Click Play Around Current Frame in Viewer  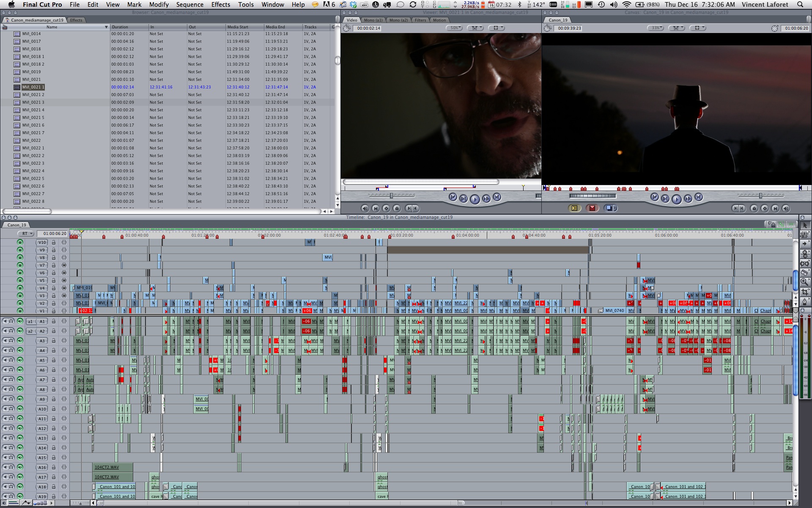[x=486, y=199]
